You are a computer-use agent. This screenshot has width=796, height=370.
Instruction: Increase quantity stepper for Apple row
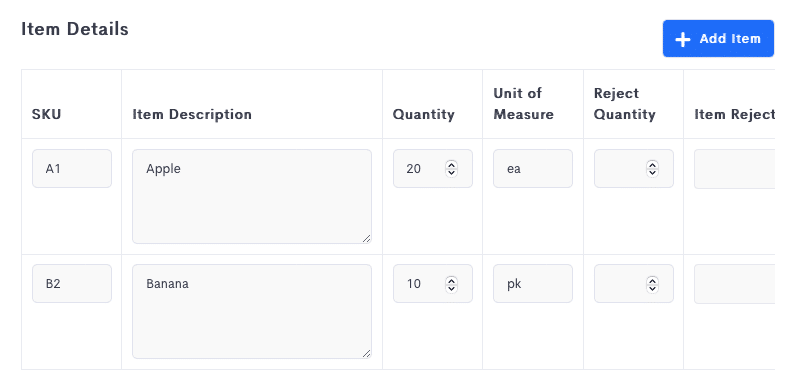[x=451, y=164]
